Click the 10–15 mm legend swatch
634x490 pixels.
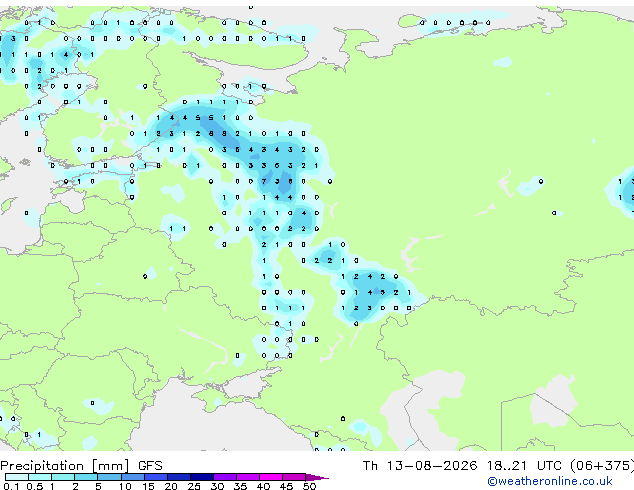coord(133,477)
